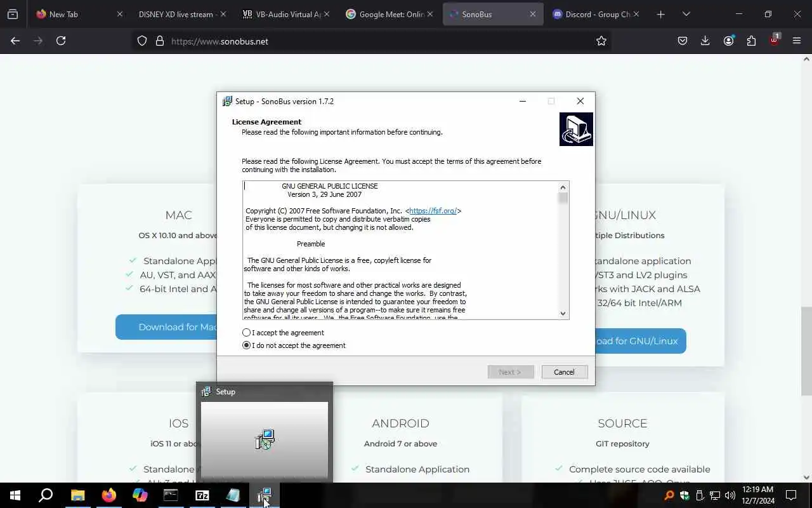
Task: Switch to the New Tab browser tab
Action: (x=79, y=14)
